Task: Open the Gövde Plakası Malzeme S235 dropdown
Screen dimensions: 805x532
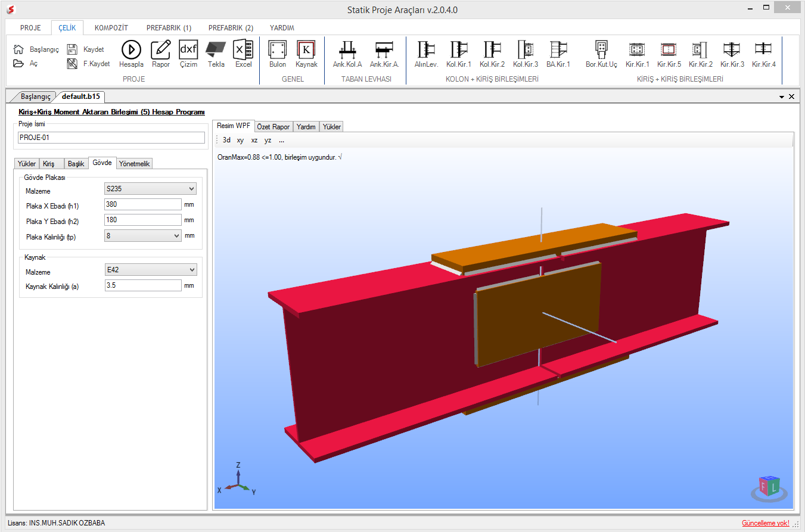Action: (150, 189)
